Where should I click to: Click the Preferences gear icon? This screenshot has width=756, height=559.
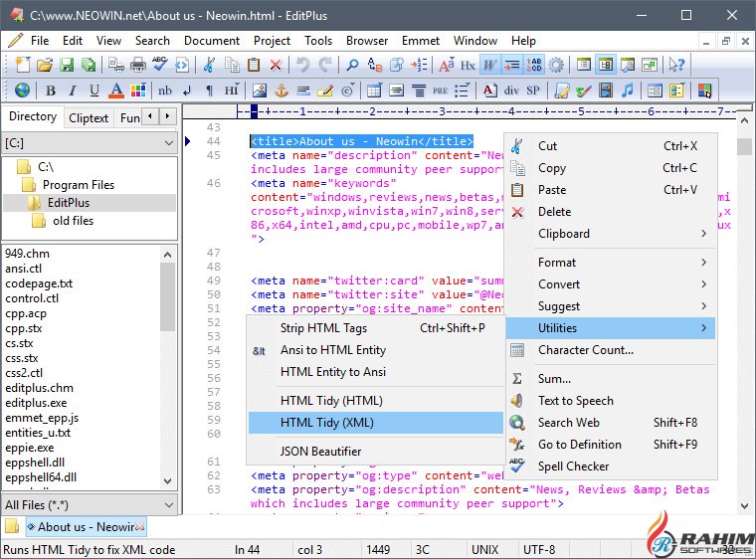coord(556,65)
